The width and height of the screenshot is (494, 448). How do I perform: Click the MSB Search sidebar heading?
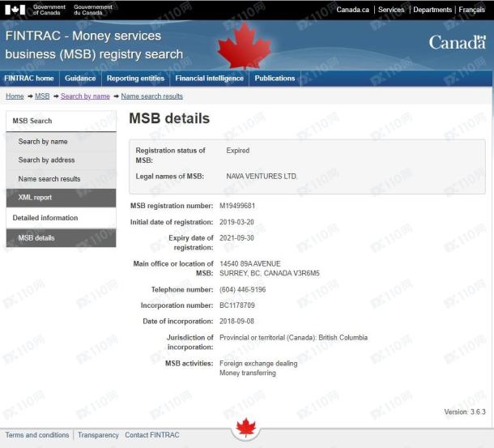coord(61,121)
